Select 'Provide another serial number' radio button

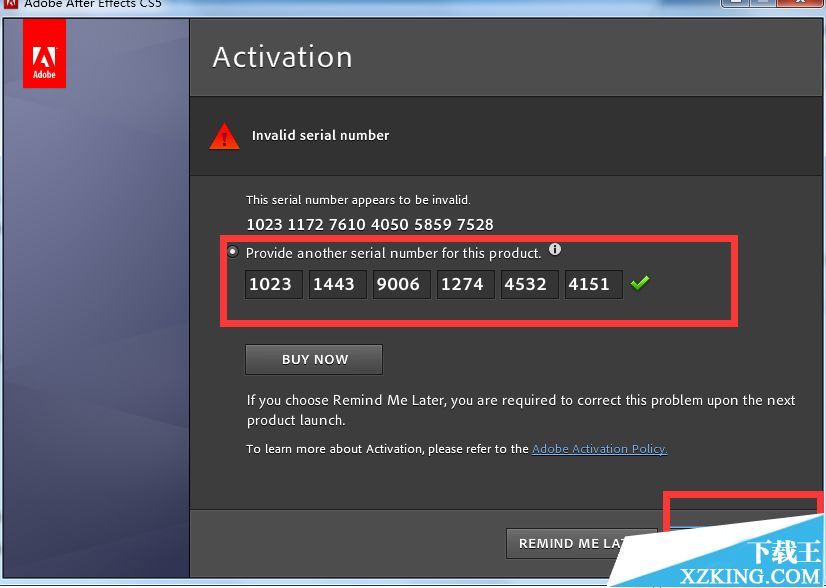(x=232, y=252)
